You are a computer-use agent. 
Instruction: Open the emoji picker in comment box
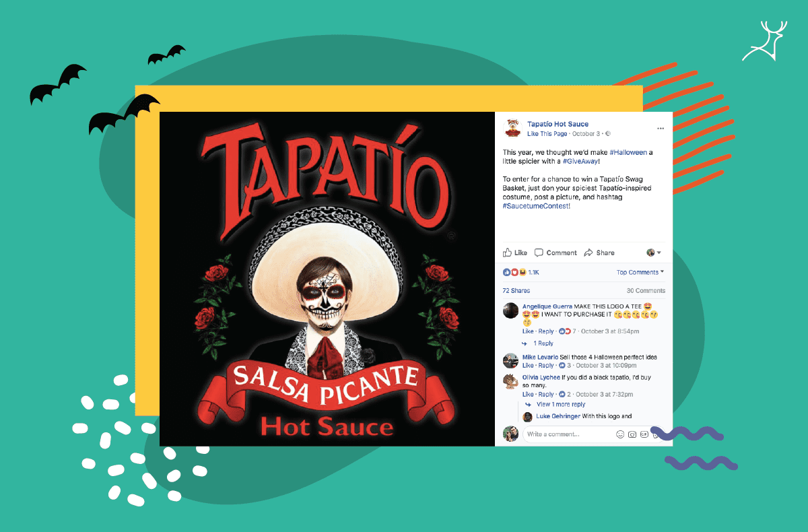click(620, 434)
